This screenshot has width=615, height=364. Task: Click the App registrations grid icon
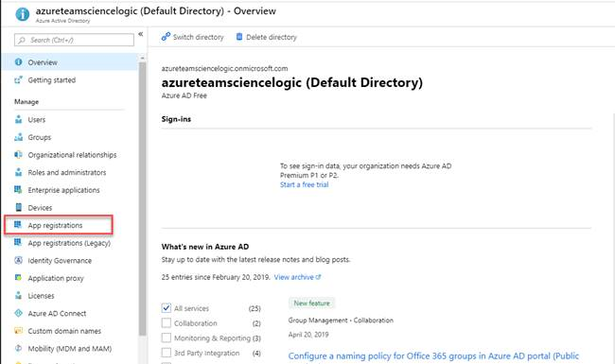click(x=18, y=225)
